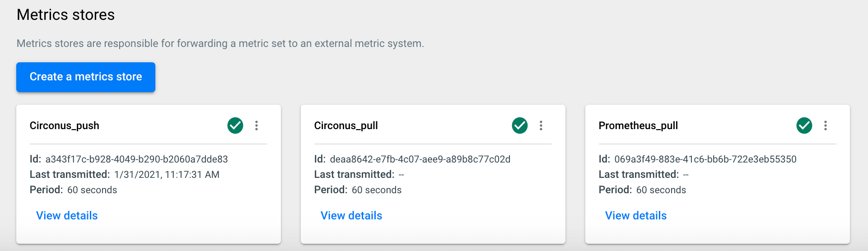Select the Circonus_push card title

point(65,125)
